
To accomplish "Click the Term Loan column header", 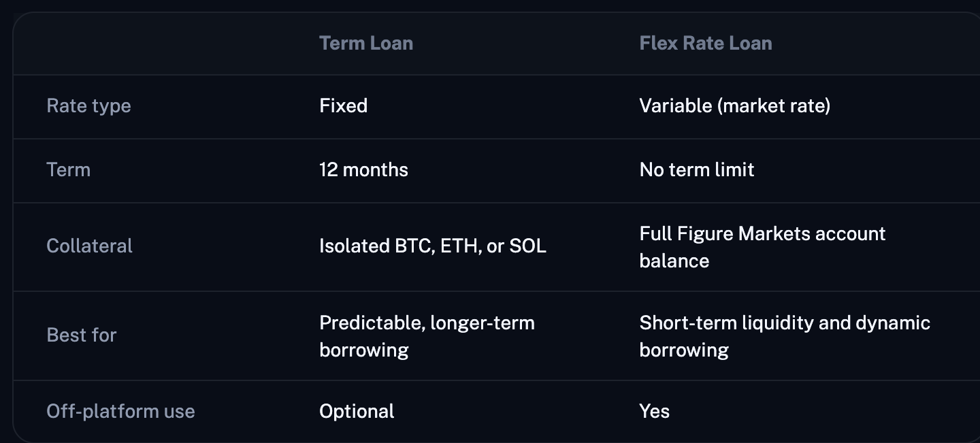I will pyautogui.click(x=366, y=44).
